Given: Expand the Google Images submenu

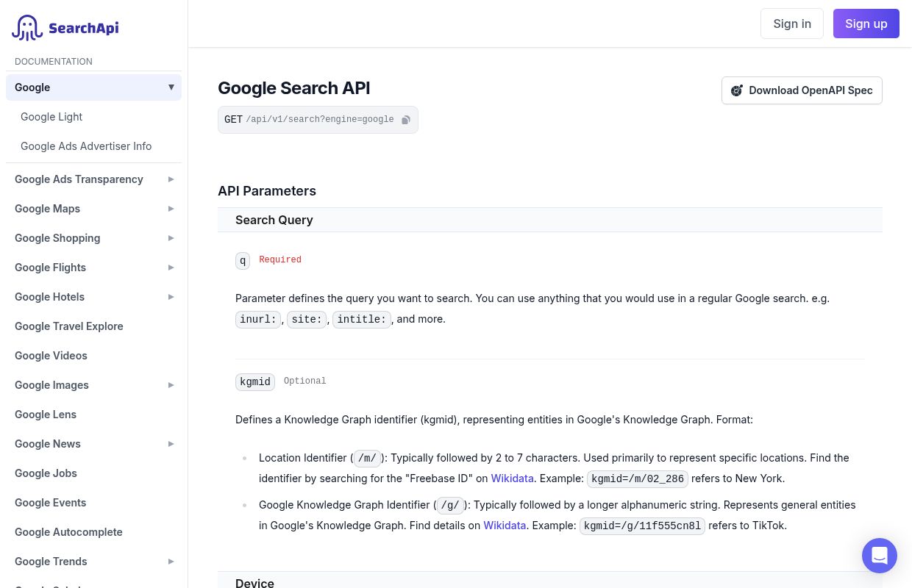Looking at the screenshot, I should [171, 385].
